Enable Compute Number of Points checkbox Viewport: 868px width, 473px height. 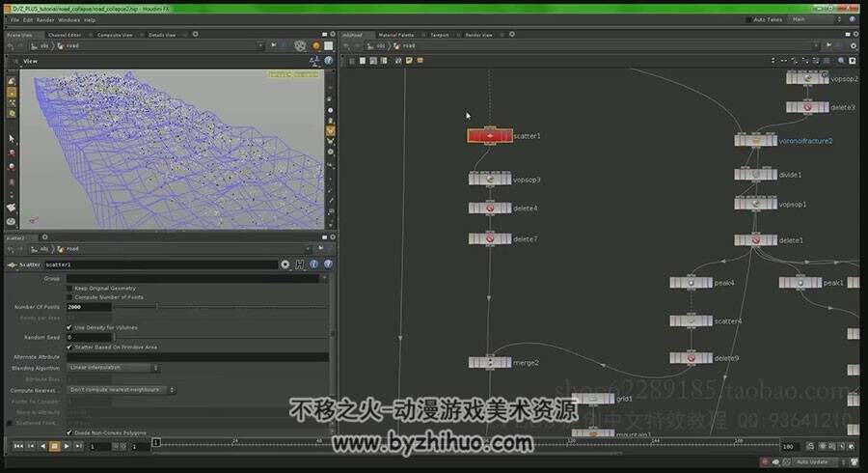click(69, 297)
